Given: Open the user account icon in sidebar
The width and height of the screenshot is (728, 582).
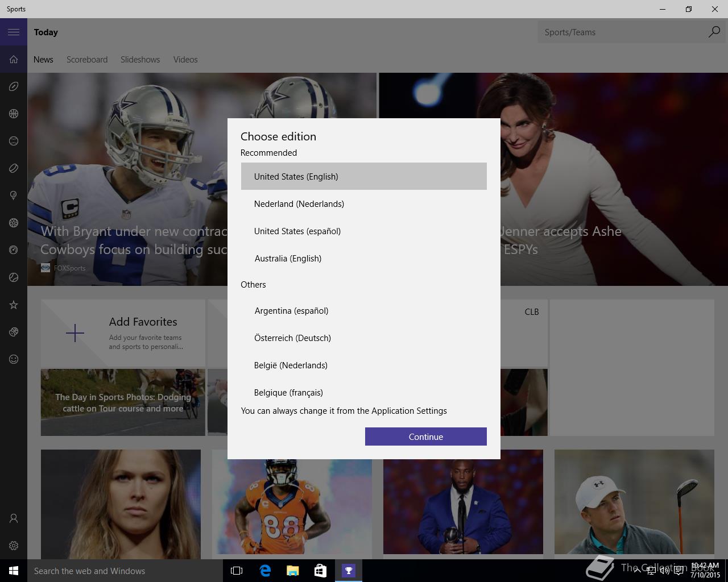Looking at the screenshot, I should pos(14,518).
